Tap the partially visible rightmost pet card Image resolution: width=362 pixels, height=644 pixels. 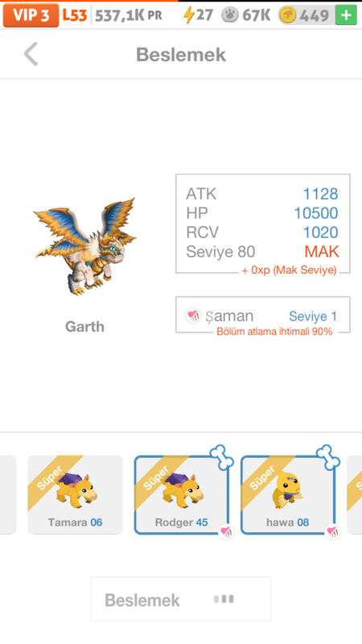tap(355, 495)
